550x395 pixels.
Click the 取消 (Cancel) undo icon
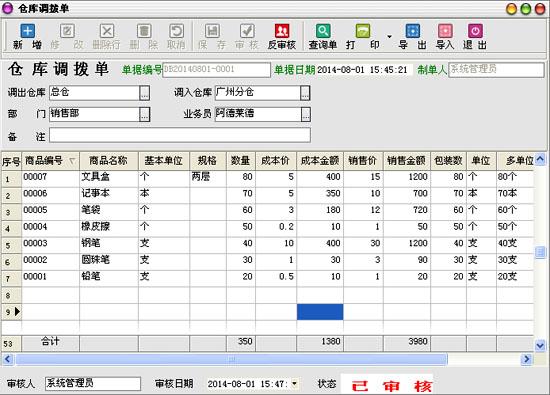(x=176, y=31)
